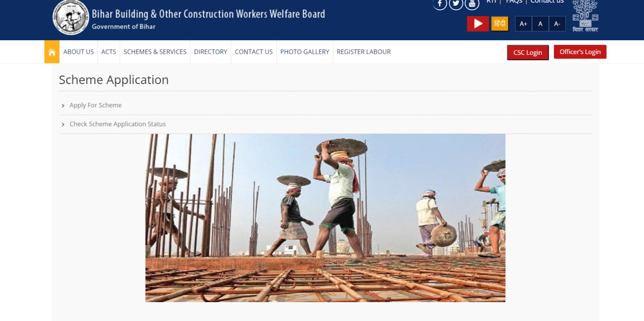This screenshot has width=644, height=321.
Task: Increase font size with A+
Action: pyautogui.click(x=523, y=24)
